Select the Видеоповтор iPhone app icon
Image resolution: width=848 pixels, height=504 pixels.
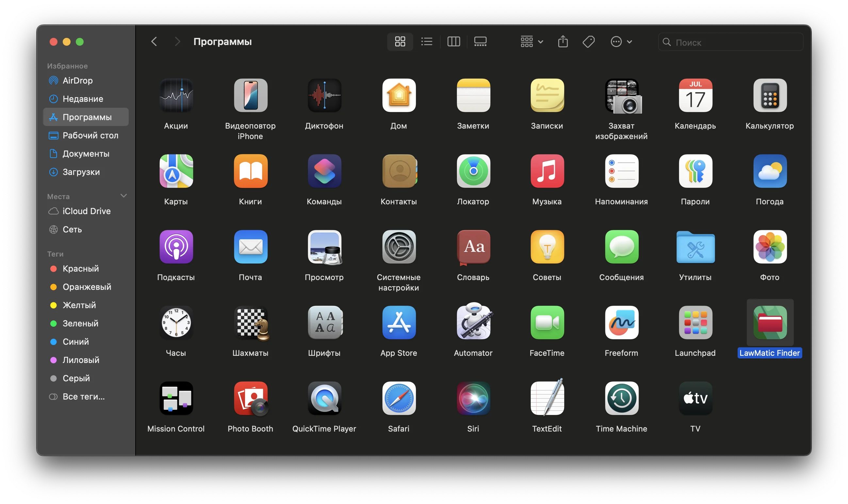251,95
